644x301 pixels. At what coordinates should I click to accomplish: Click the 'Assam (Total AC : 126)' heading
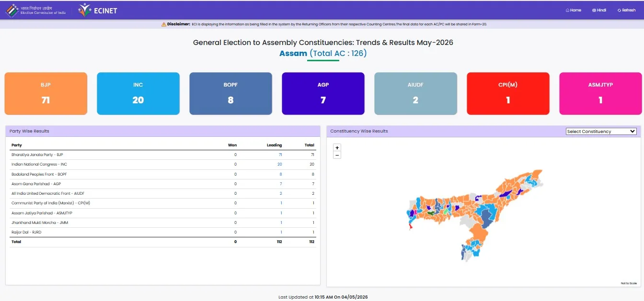(323, 53)
